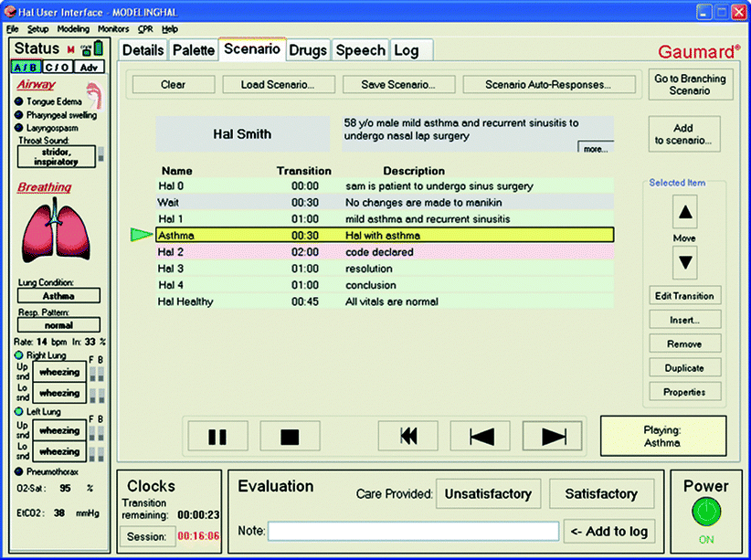Screen dimensions: 751x560
Task: Click the Note text field
Action: point(412,532)
